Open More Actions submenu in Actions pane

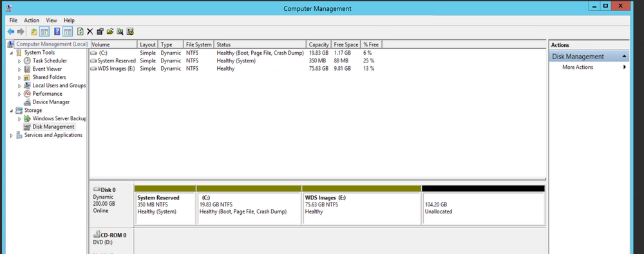coord(589,67)
